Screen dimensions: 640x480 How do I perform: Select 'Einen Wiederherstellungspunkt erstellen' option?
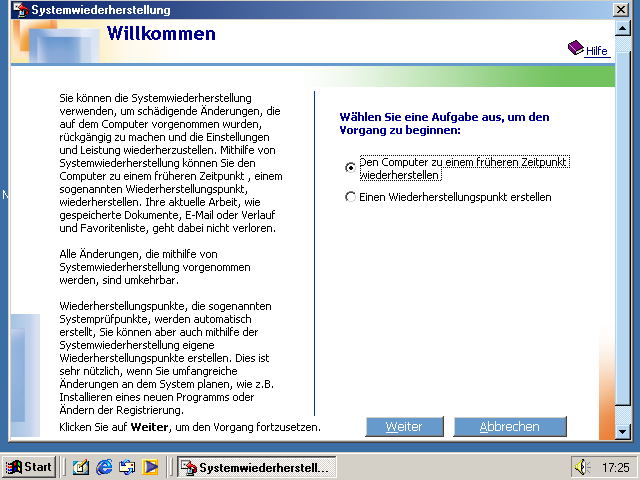350,198
